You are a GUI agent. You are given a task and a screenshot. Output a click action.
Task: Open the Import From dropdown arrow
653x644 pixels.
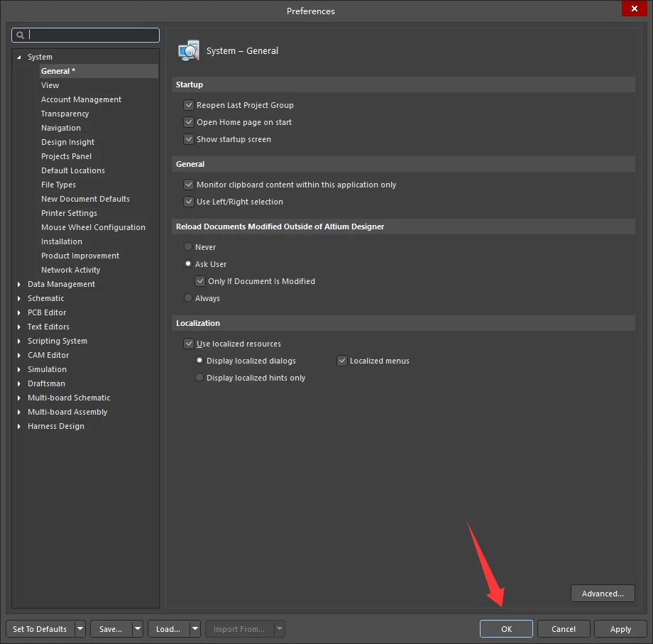(280, 628)
